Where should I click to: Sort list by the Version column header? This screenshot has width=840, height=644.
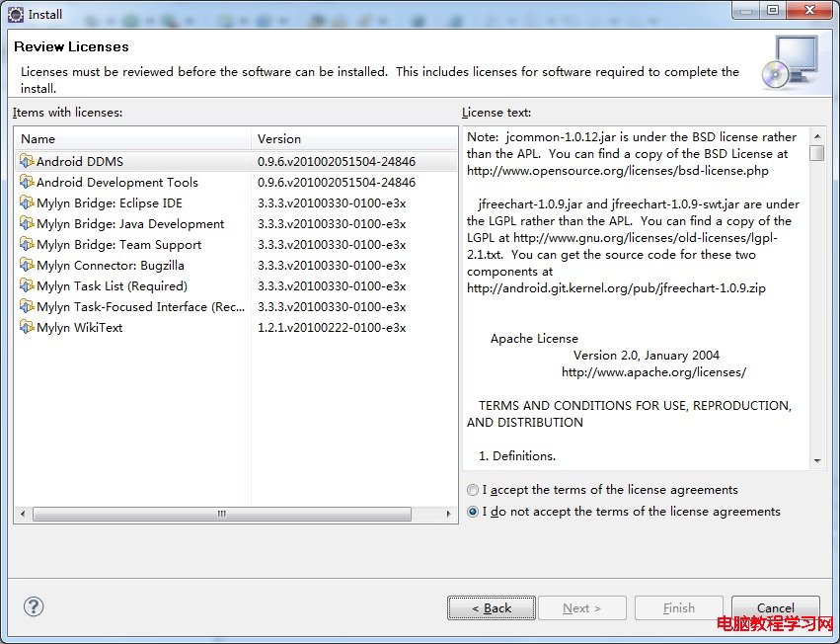coord(354,139)
